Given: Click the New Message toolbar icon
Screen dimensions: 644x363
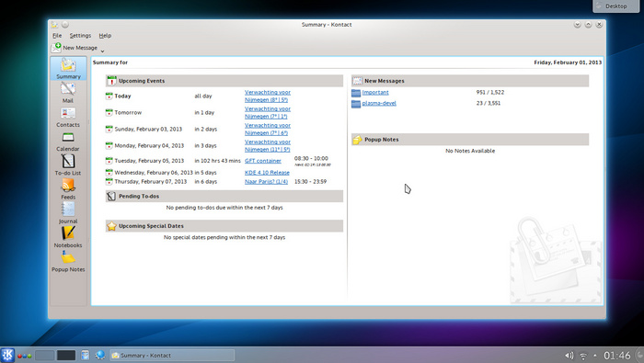Looking at the screenshot, I should [x=56, y=48].
